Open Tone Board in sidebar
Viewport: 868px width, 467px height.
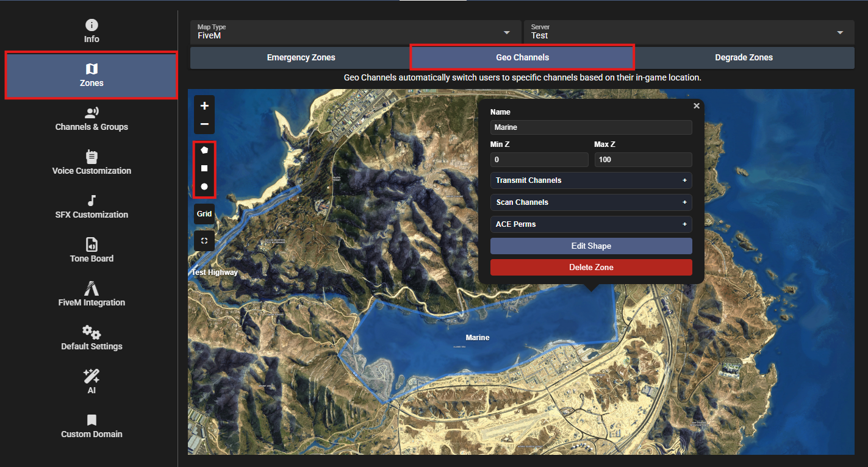coord(91,251)
